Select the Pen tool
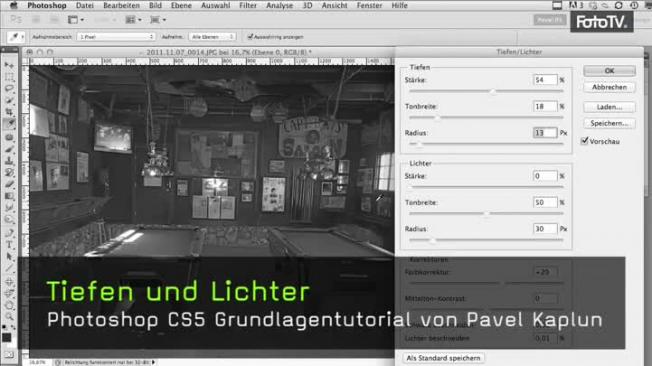Viewport: 652px width, 366px height. [9, 233]
